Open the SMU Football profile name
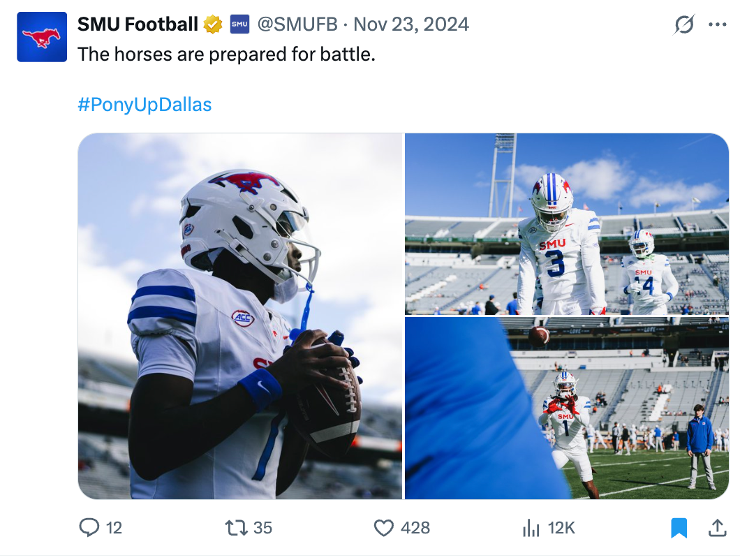740x560 pixels. pyautogui.click(x=138, y=25)
